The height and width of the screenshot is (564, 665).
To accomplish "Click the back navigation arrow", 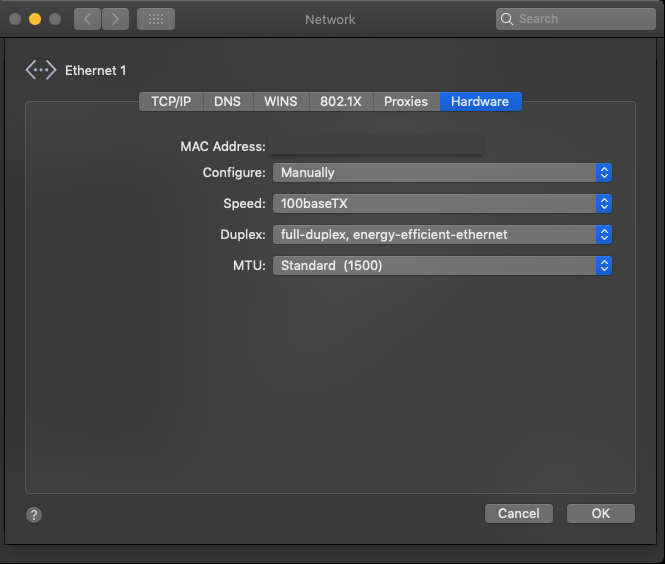I will [x=87, y=19].
